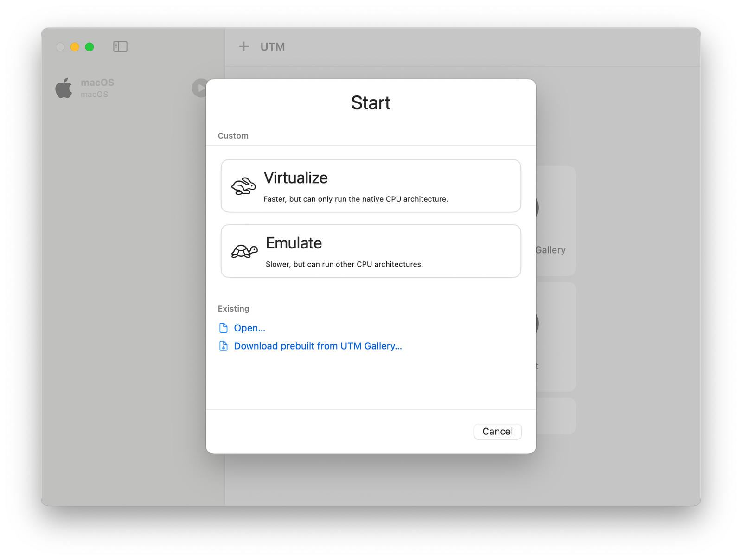Click the UTM title in the toolbar

click(272, 46)
